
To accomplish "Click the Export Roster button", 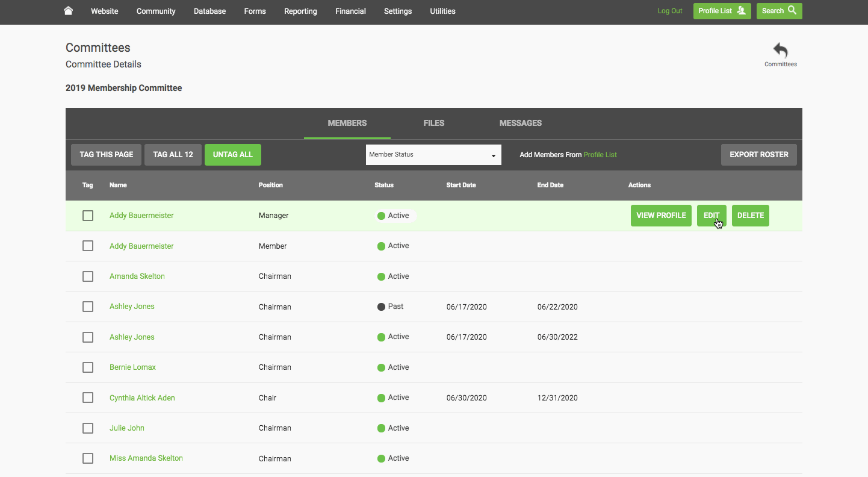I will [x=759, y=155].
